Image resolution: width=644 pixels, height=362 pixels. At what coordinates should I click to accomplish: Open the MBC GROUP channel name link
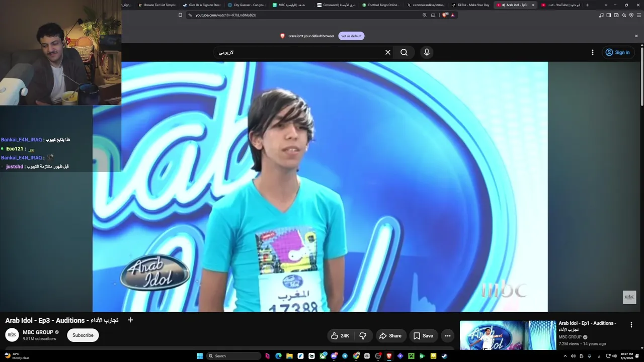38,332
